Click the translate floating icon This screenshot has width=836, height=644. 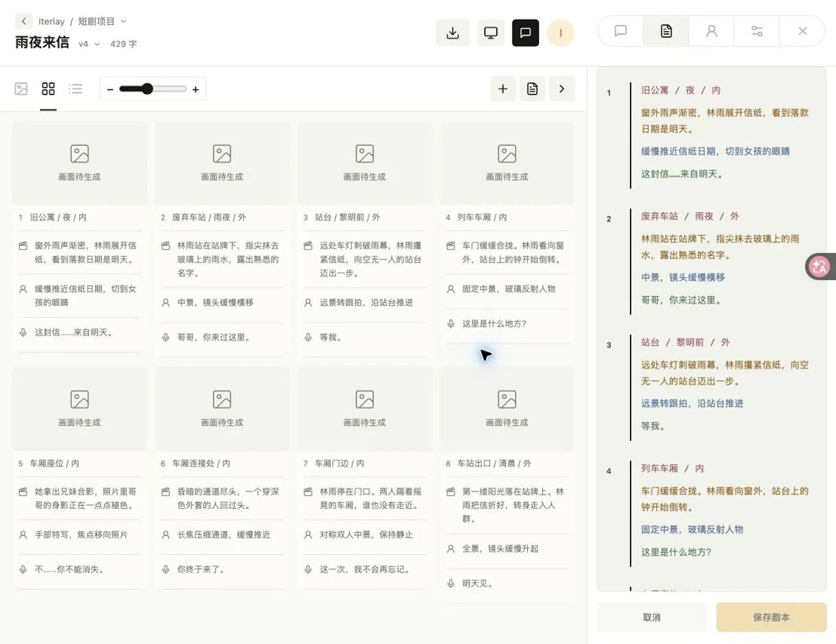[x=820, y=266]
